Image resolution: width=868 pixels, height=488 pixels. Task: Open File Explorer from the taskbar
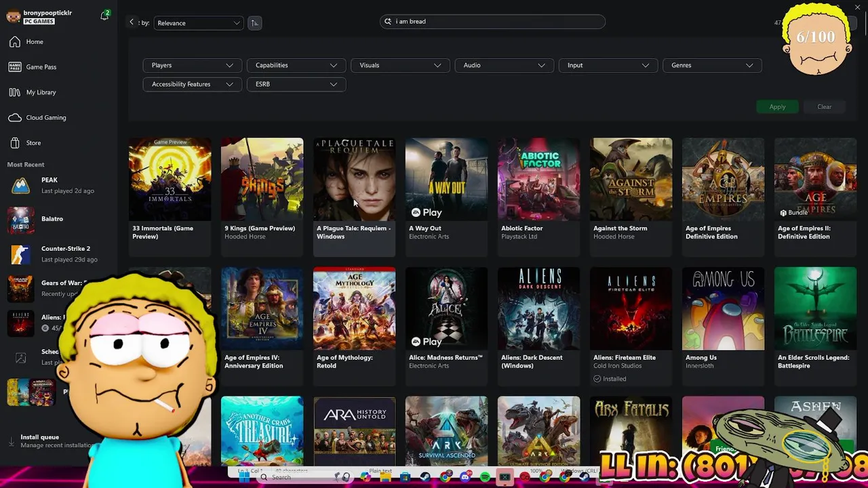click(x=385, y=477)
